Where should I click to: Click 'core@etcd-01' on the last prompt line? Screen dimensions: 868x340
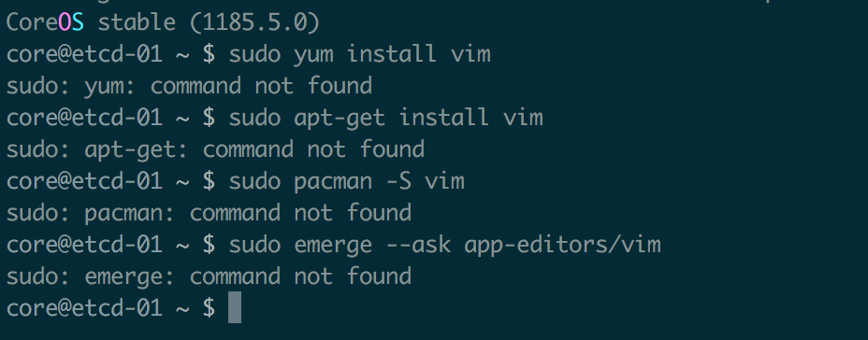coord(84,308)
